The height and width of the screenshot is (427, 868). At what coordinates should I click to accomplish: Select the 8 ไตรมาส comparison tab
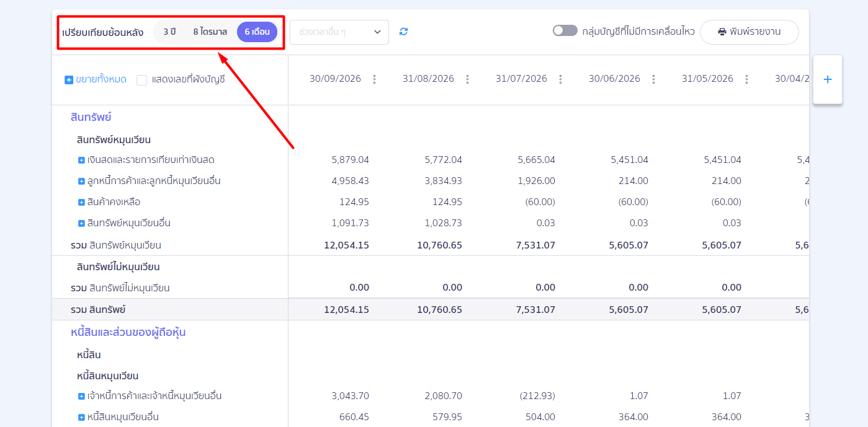coord(210,32)
